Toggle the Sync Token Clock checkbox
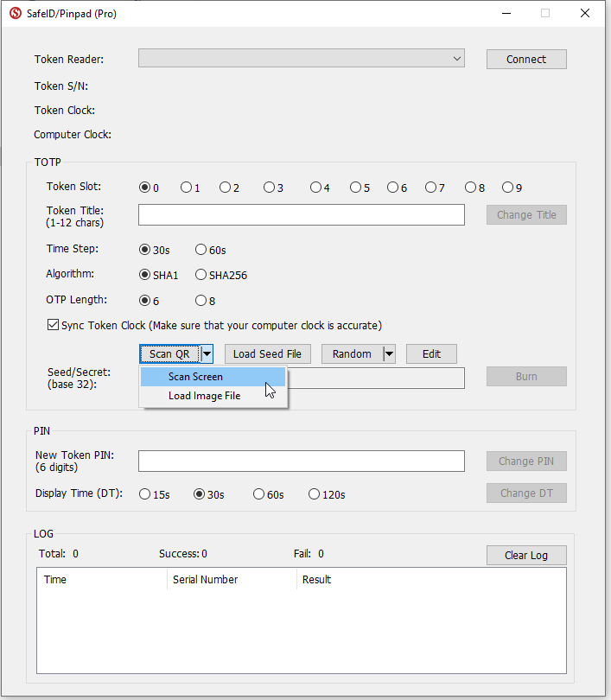 [x=53, y=326]
